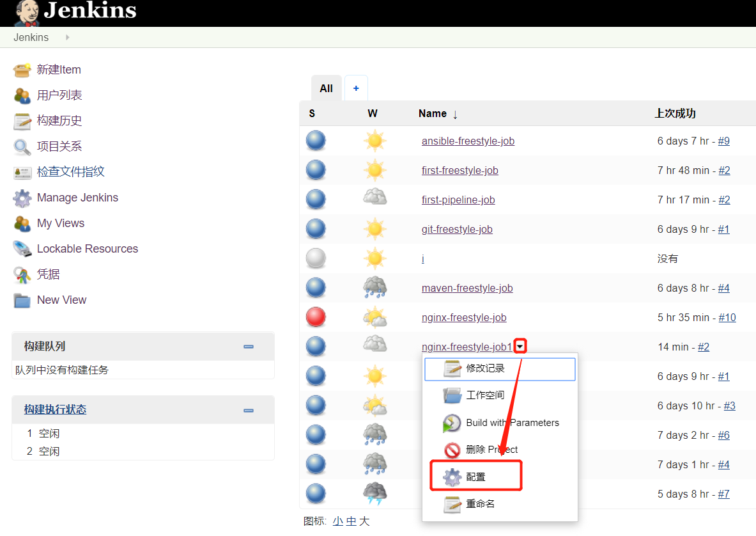The height and width of the screenshot is (536, 756).
Task: Collapse the 构建执行状态 panel
Action: (249, 411)
